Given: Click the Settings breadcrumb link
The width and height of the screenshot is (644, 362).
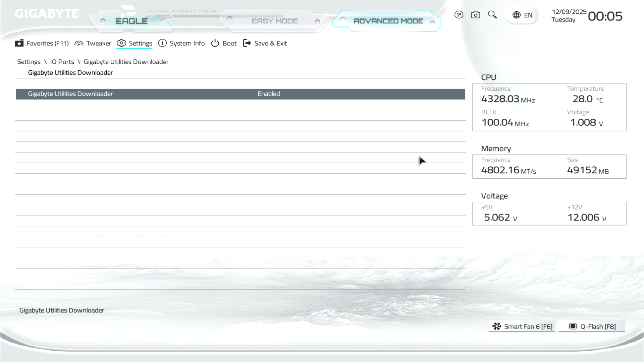Looking at the screenshot, I should pyautogui.click(x=29, y=62).
